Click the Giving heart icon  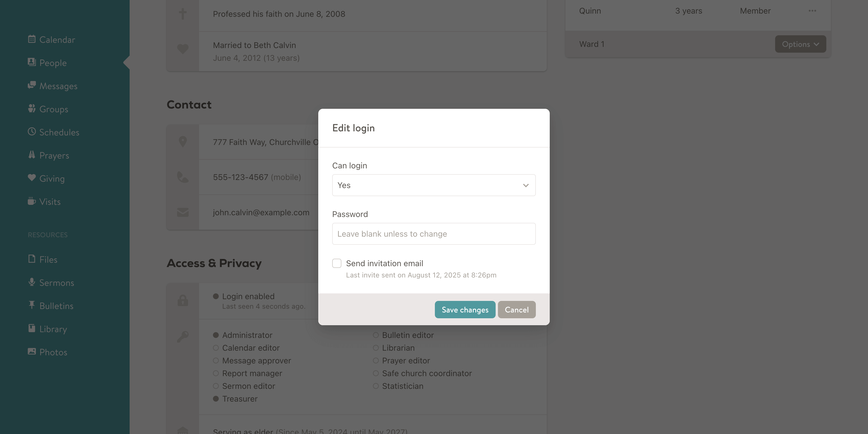point(32,178)
